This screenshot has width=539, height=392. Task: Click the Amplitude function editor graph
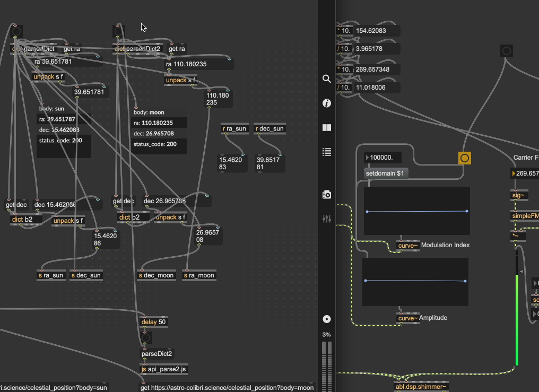coord(415,282)
